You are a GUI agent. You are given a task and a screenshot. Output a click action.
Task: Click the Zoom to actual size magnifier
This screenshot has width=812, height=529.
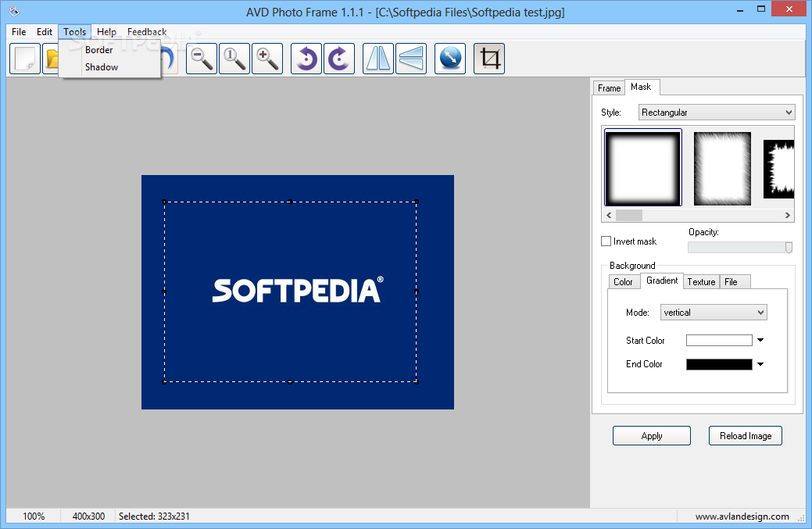234,59
